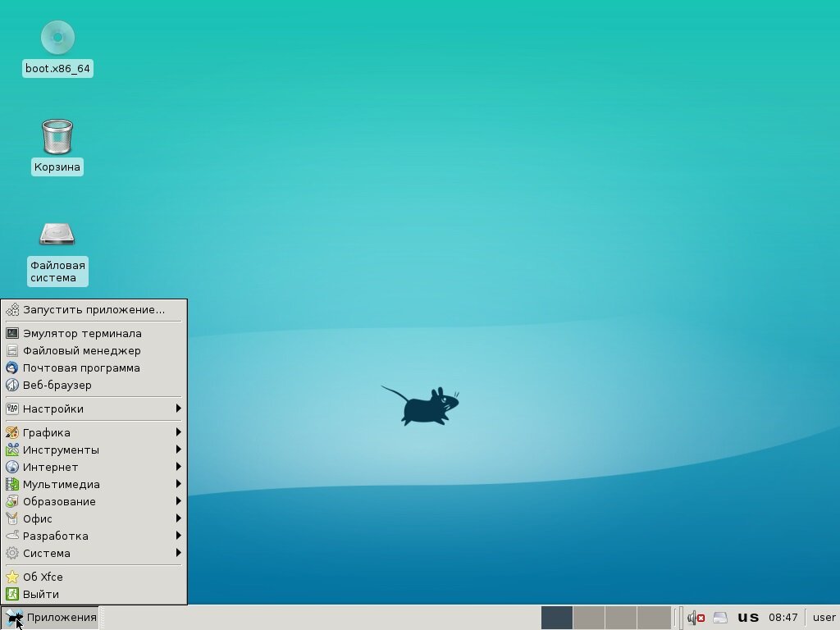Screen dimensions: 840x630
Task: Click the Офис label in the menu
Action: tap(38, 518)
